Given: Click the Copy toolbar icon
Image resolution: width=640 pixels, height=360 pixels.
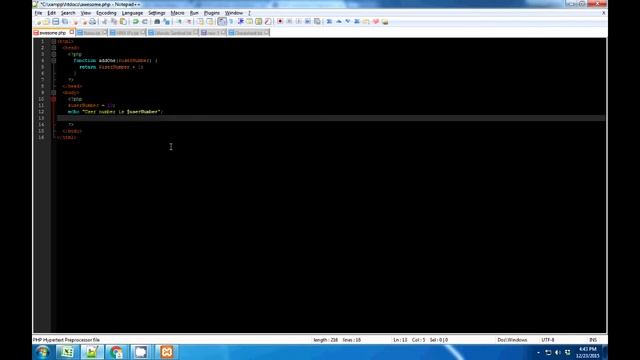Looking at the screenshot, I should [x=113, y=22].
